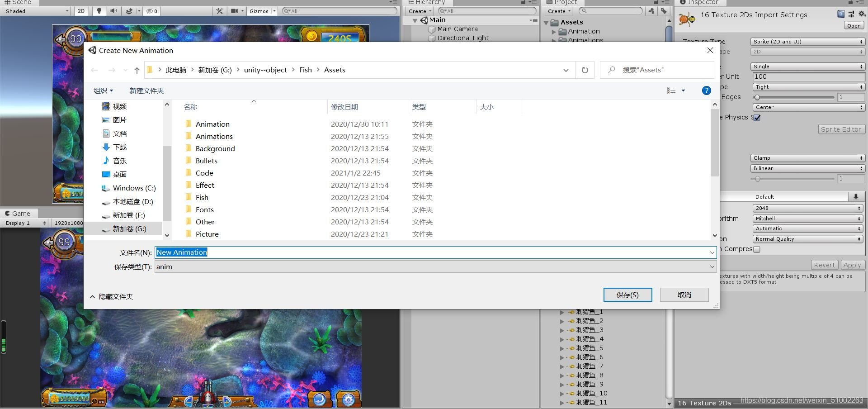
Task: Select the 图片 sidebar item
Action: tap(119, 120)
